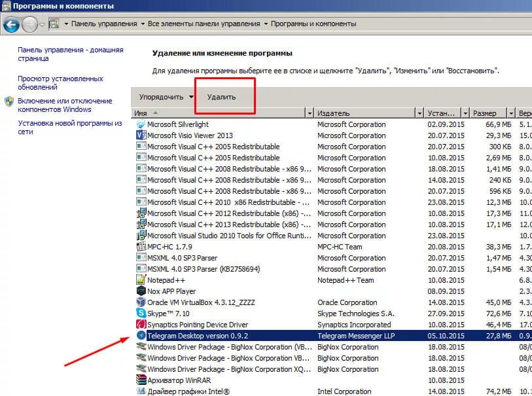
Task: Sort by the Издатель column header
Action: [x=364, y=113]
